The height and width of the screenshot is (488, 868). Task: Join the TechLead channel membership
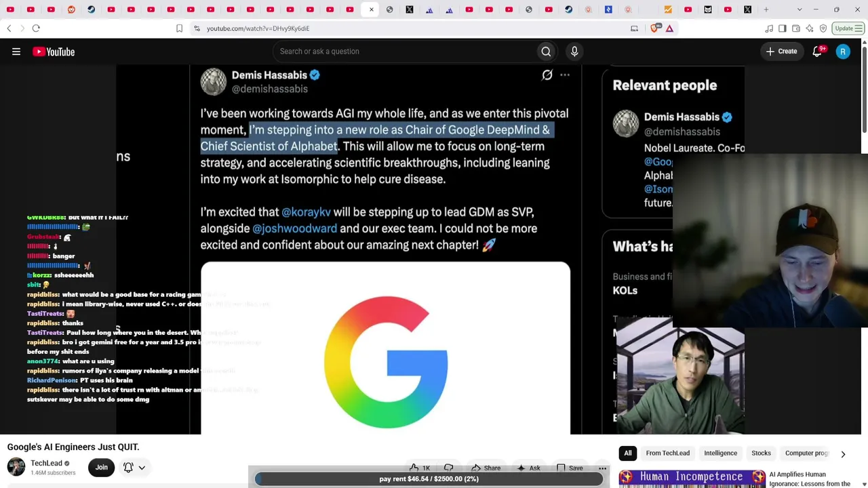101,467
